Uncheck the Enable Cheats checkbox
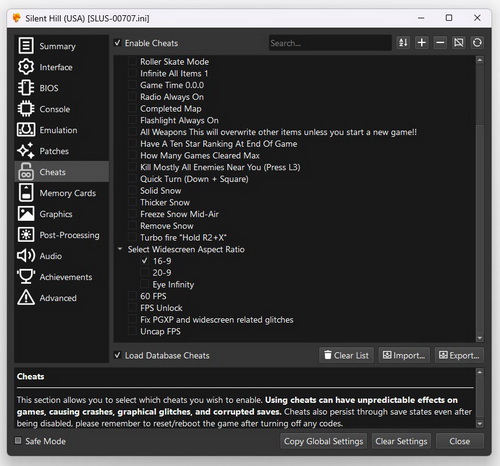The width and height of the screenshot is (500, 466). click(x=117, y=43)
